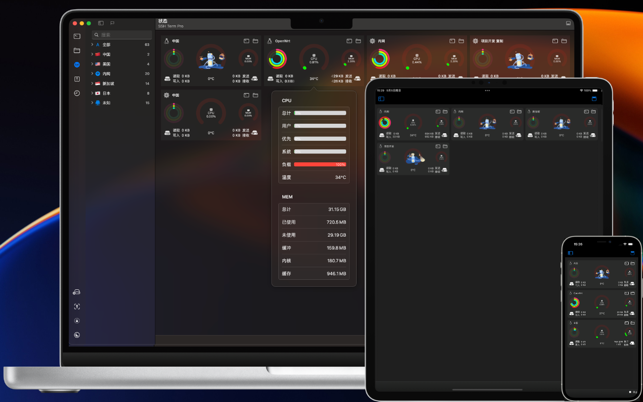Screen dimensions: 643x402
Task: Open the history clock icon in Mac sidebar
Action: point(77,93)
